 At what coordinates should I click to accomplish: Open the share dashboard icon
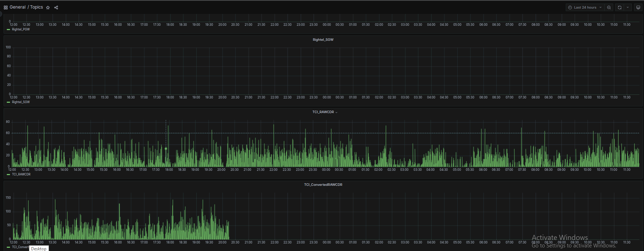tap(56, 8)
